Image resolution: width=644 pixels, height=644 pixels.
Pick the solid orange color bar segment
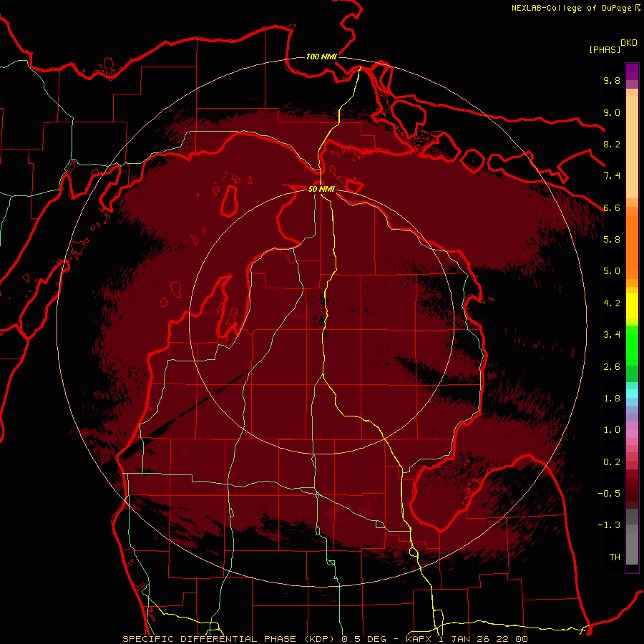coord(632,247)
